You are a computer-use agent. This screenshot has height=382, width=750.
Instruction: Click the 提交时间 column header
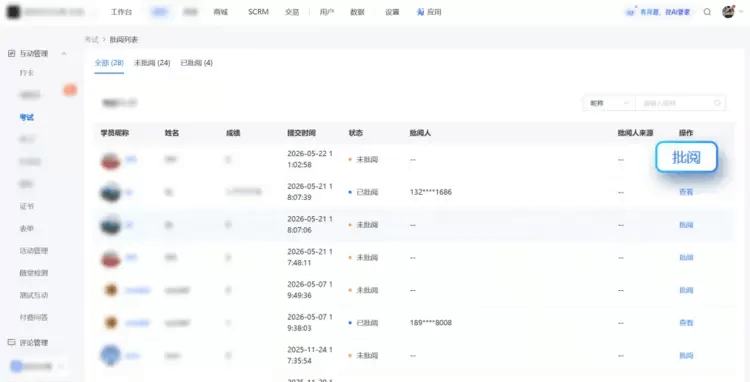pyautogui.click(x=301, y=133)
